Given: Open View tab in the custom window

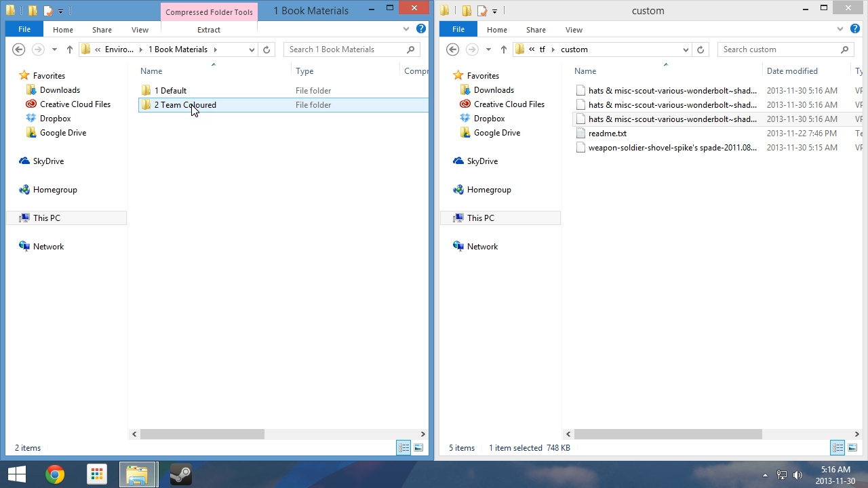Looking at the screenshot, I should point(574,30).
